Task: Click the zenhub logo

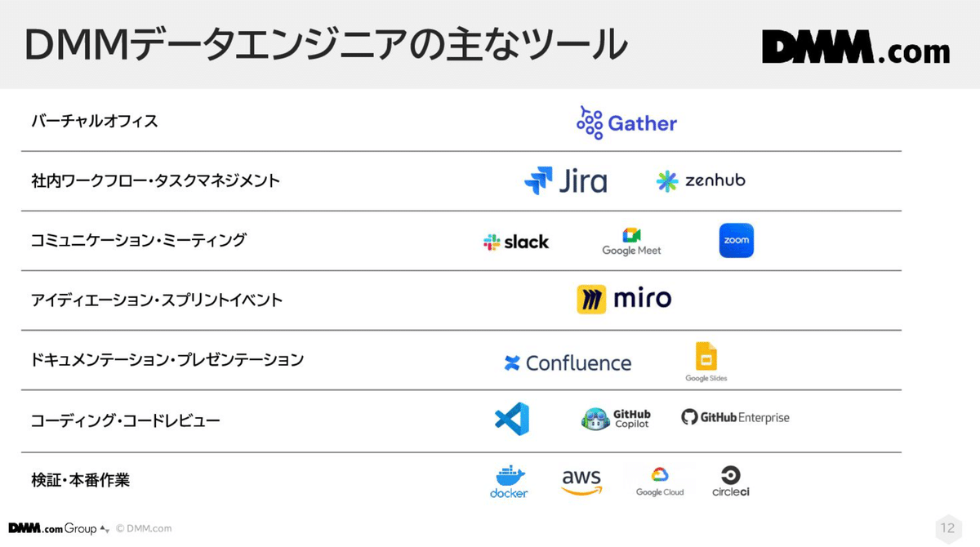Action: coord(701,180)
